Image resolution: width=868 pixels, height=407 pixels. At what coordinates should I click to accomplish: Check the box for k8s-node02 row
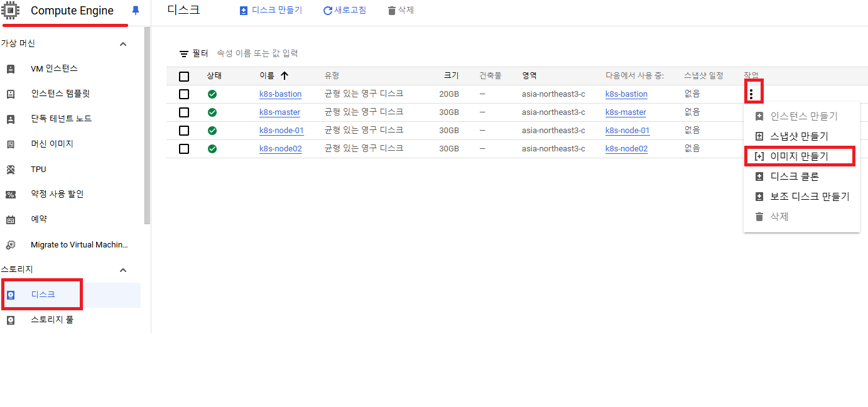coord(184,149)
